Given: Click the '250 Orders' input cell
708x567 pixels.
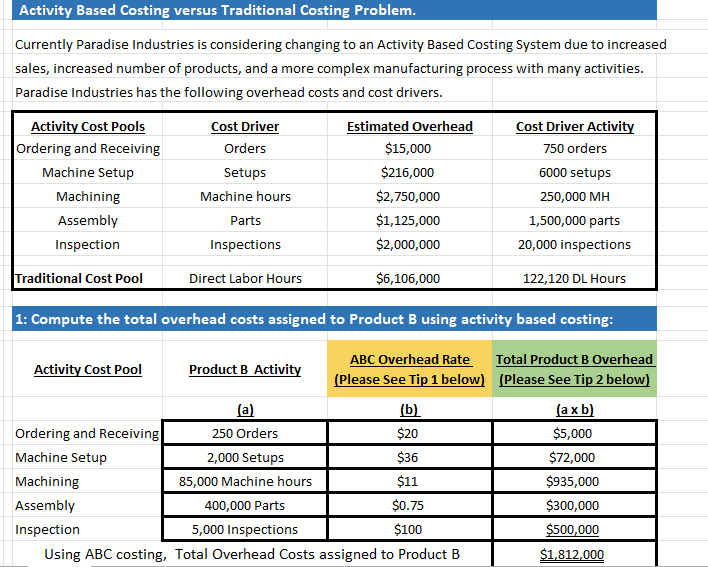Looking at the screenshot, I should tap(245, 433).
